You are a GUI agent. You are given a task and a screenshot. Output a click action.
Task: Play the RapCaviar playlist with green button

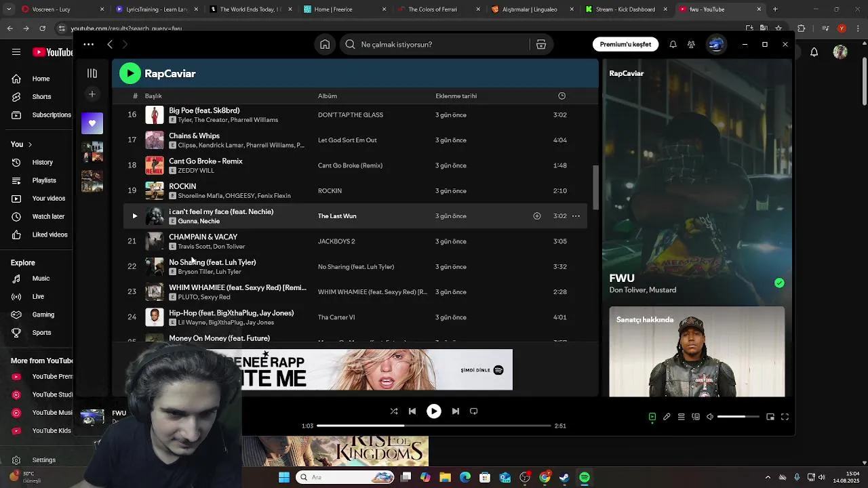tap(130, 73)
